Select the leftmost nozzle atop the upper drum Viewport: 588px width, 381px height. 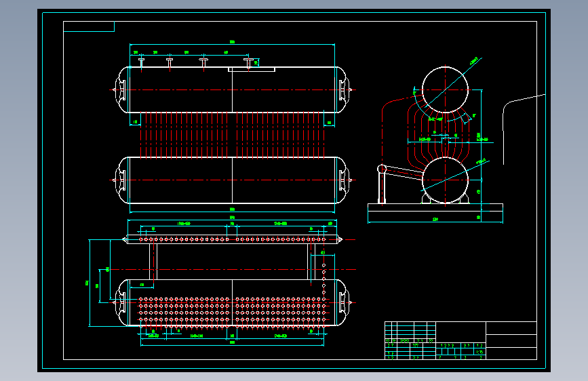141,62
